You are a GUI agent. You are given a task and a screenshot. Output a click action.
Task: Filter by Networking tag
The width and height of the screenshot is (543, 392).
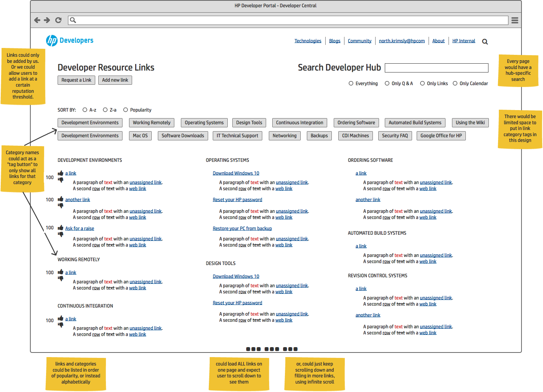285,136
